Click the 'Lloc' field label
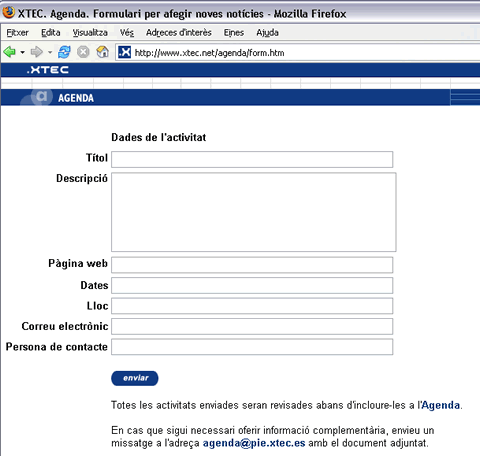 point(97,306)
